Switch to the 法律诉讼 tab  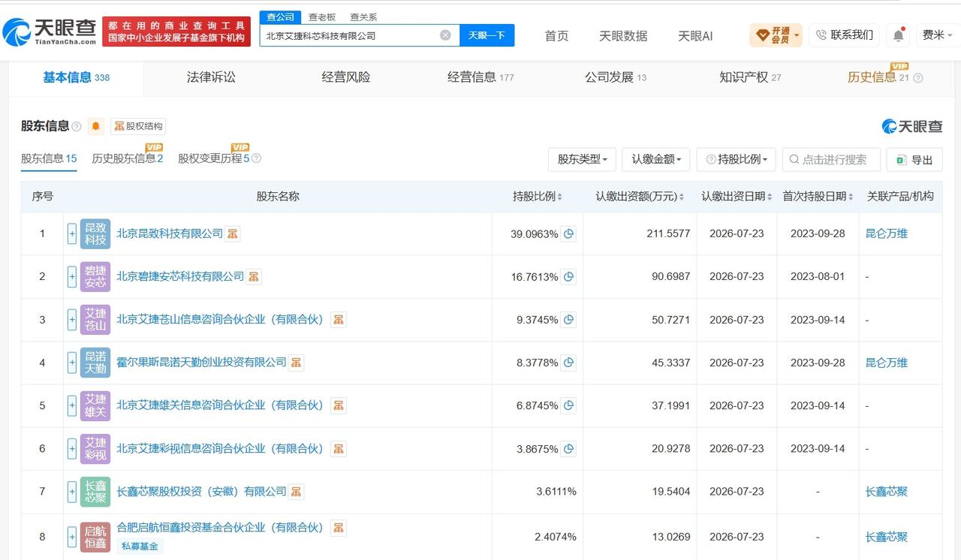tap(211, 77)
